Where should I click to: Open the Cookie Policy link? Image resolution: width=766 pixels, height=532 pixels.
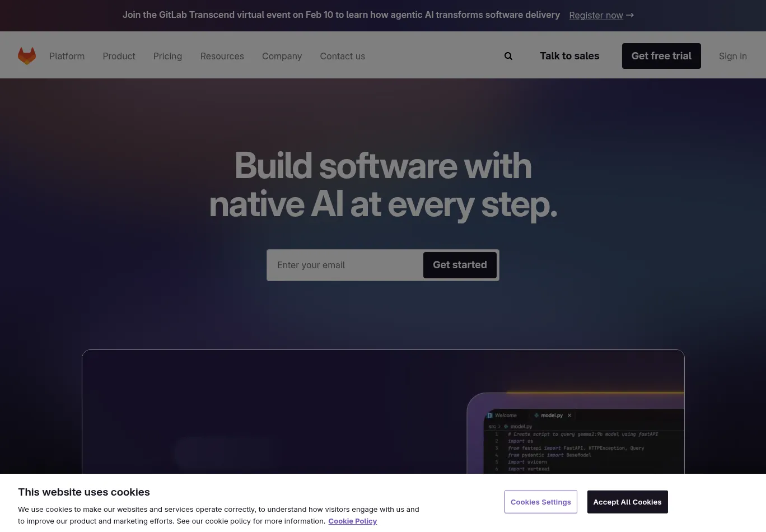click(352, 521)
